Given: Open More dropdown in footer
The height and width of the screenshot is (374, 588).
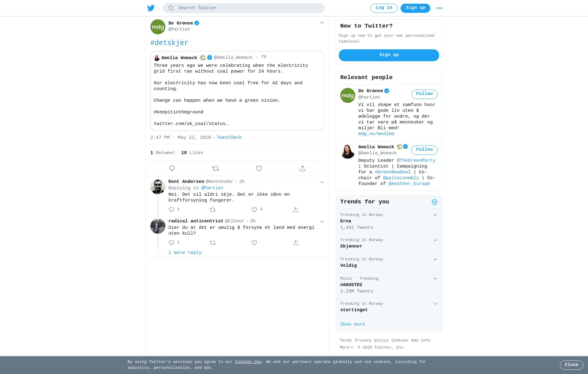Looking at the screenshot, I should (347, 347).
